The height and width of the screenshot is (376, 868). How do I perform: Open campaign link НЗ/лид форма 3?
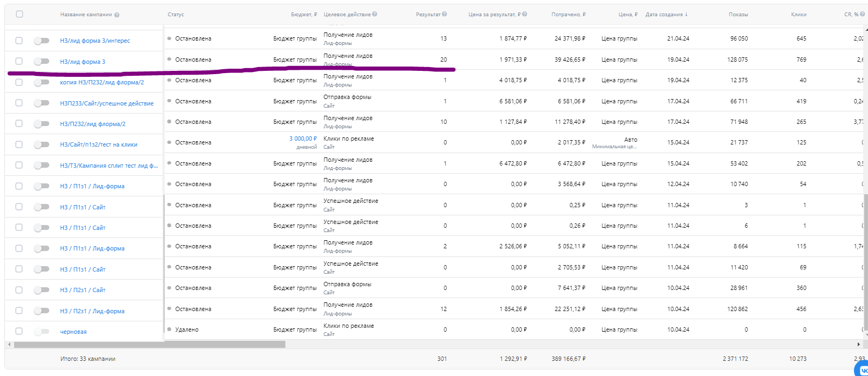(83, 62)
